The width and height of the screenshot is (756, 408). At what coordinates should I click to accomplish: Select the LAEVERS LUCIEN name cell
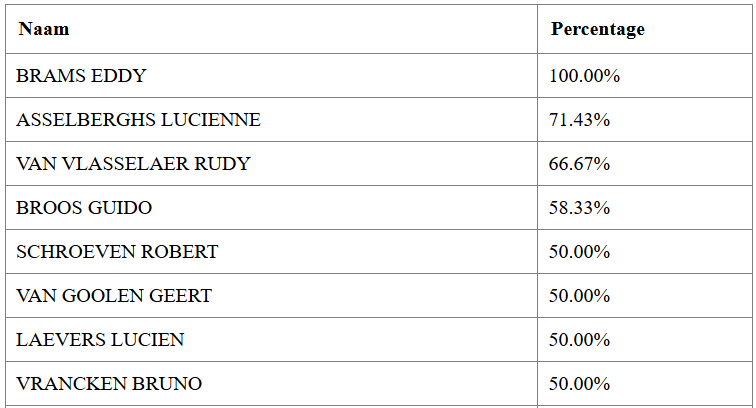[x=271, y=340]
